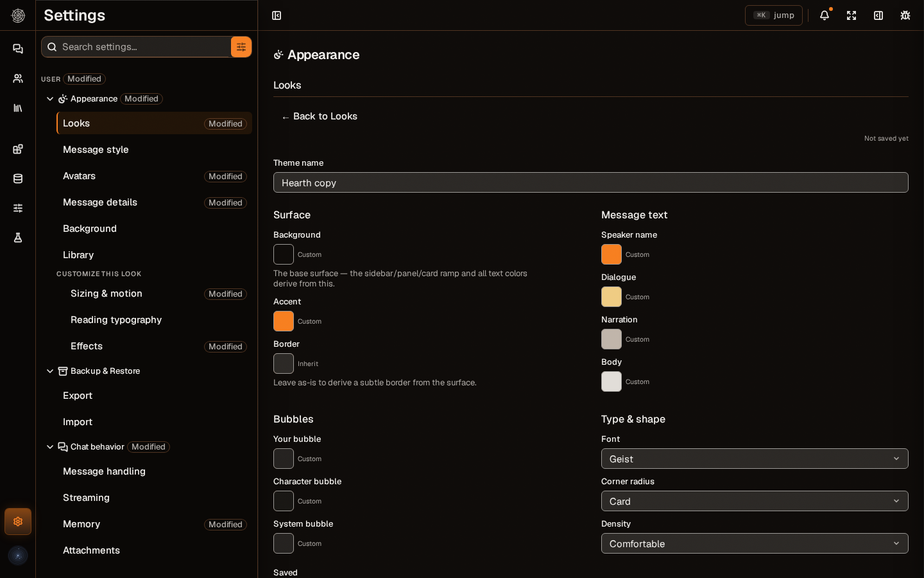Image resolution: width=924 pixels, height=578 pixels.
Task: Pick the Dialogue color swatch
Action: pos(612,297)
